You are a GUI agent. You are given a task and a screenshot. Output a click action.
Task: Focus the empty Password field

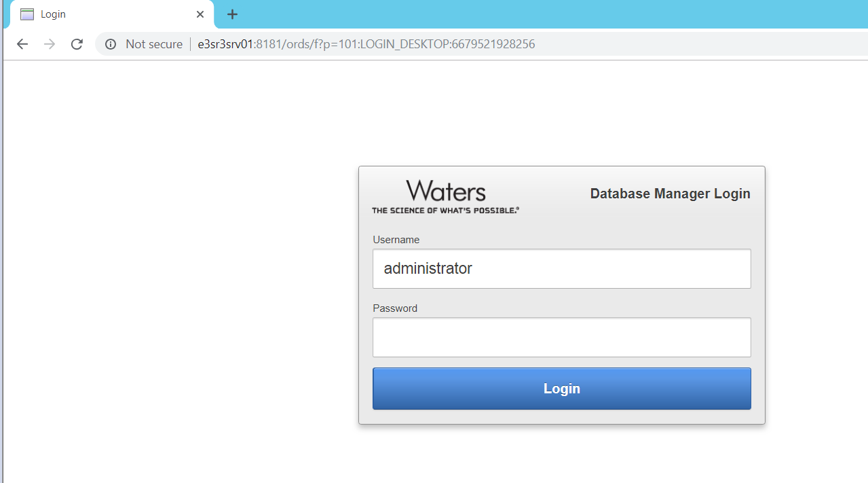(x=561, y=337)
